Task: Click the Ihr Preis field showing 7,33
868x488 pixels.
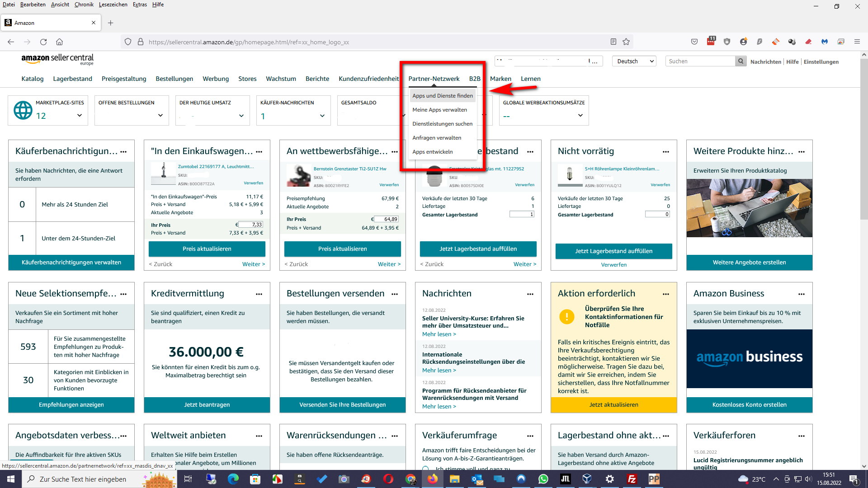Action: pos(250,225)
